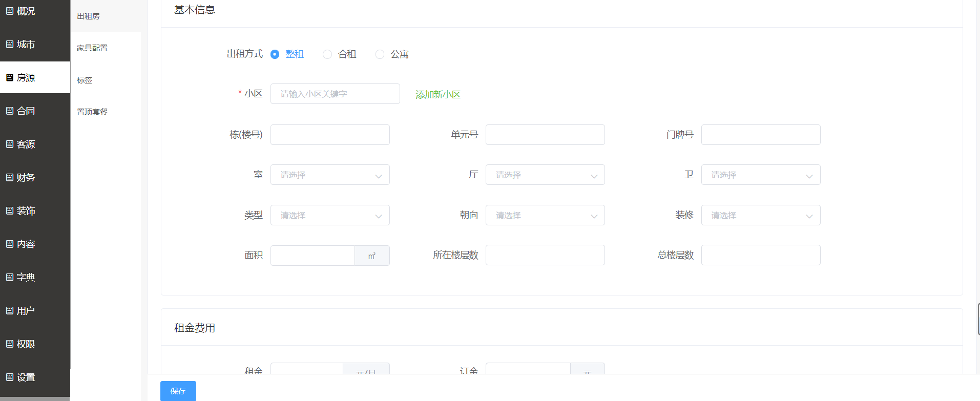The image size is (980, 401).
Task: Expand the 类型 type dropdown
Action: pos(330,215)
